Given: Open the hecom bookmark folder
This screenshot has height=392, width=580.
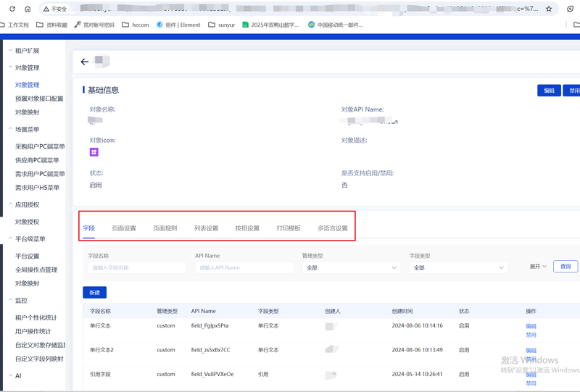Looking at the screenshot, I should [136, 25].
